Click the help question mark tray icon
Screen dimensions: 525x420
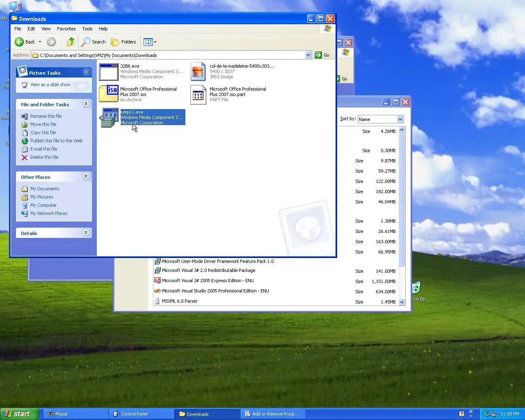coord(461,414)
